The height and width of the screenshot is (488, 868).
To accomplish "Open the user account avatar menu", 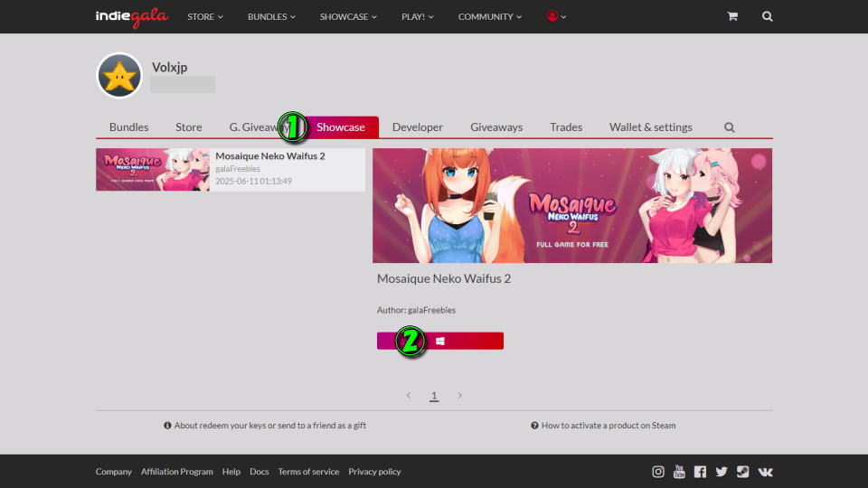I will [556, 16].
